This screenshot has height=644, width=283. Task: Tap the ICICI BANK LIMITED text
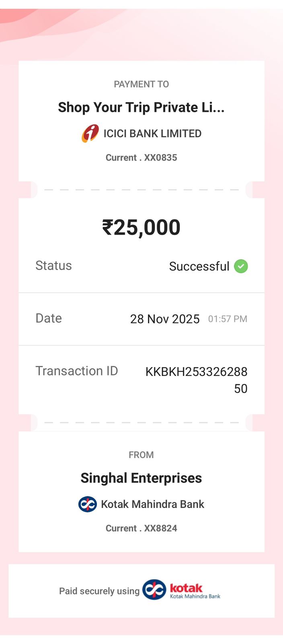(152, 134)
